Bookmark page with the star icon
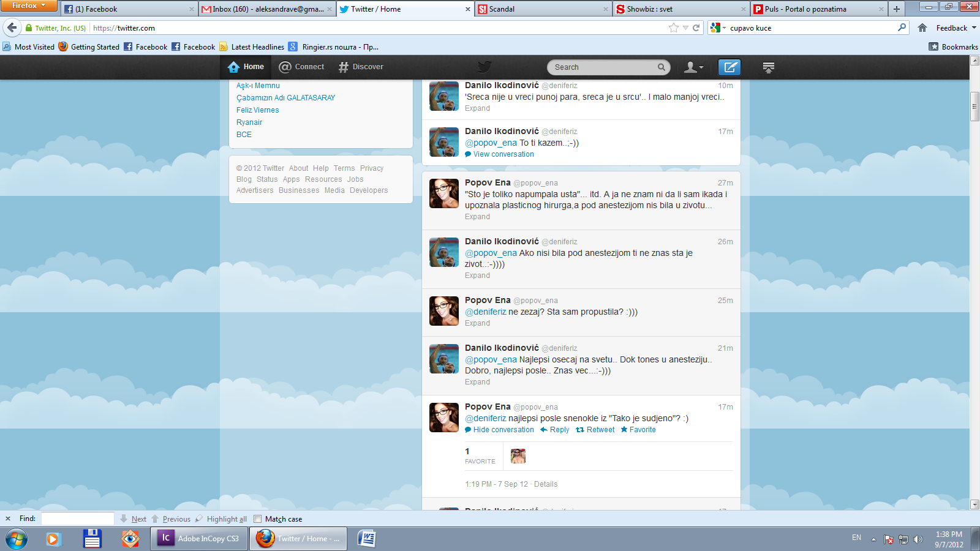The image size is (980, 551). click(x=674, y=28)
